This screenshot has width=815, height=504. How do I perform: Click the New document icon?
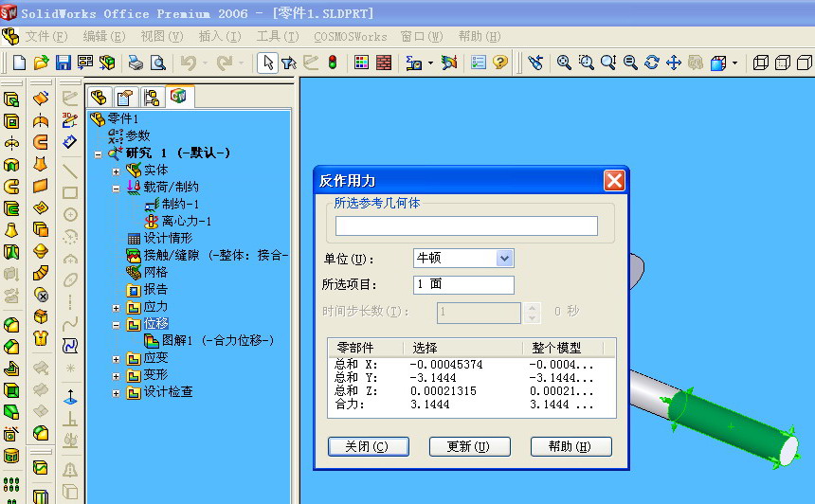19,63
